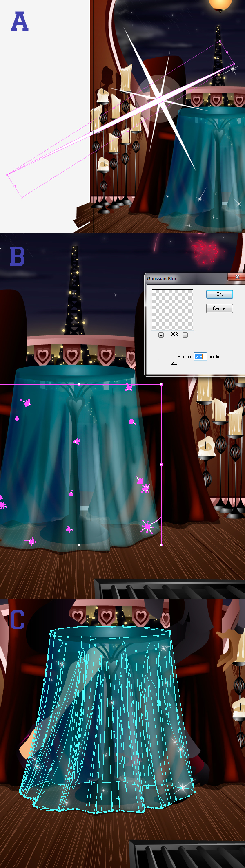The image size is (245, 868).
Task: Click the Radius value input field
Action: 200,356
